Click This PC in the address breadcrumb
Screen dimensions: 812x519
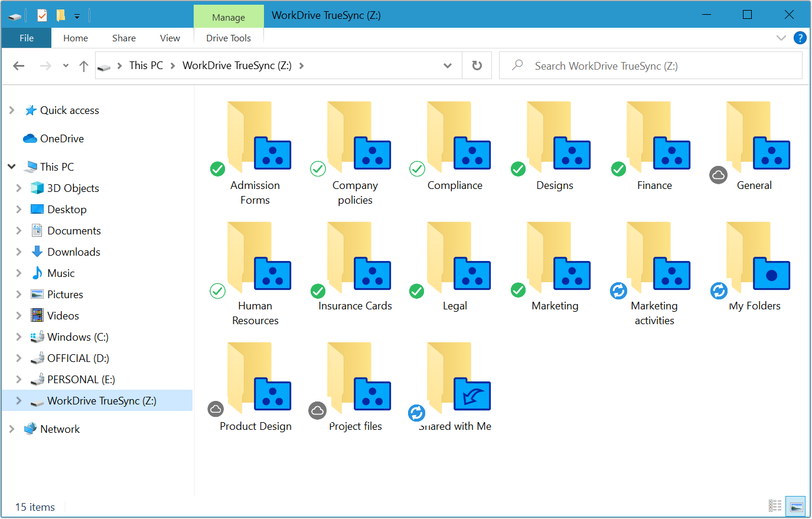(146, 66)
